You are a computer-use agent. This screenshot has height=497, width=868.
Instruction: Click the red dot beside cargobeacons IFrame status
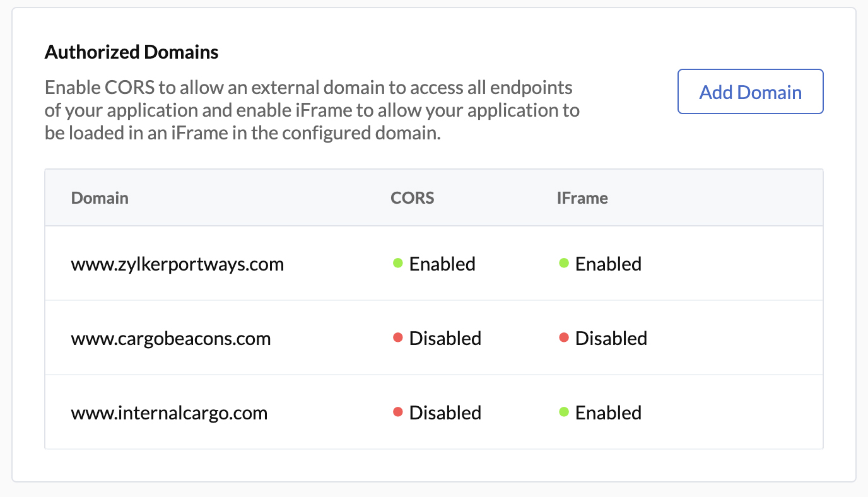563,337
